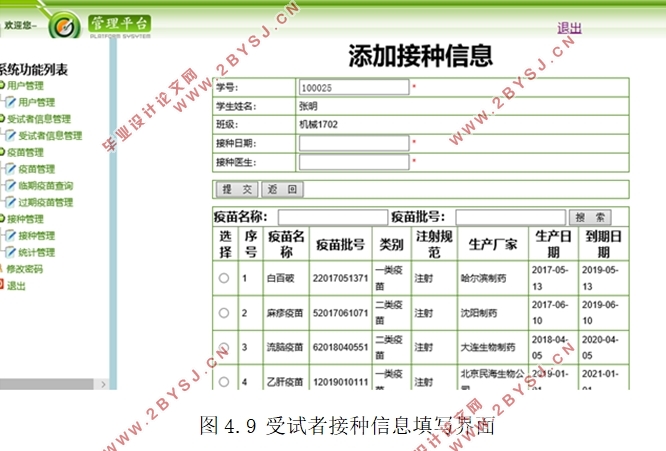Choose the 流脑疫苗 row radio button
Screen dimensions: 666x451
(224, 347)
